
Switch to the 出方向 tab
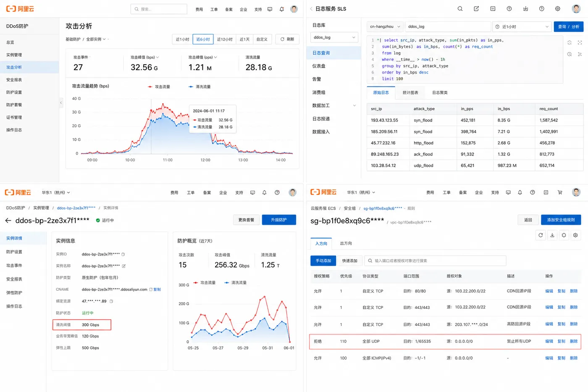pyautogui.click(x=346, y=243)
